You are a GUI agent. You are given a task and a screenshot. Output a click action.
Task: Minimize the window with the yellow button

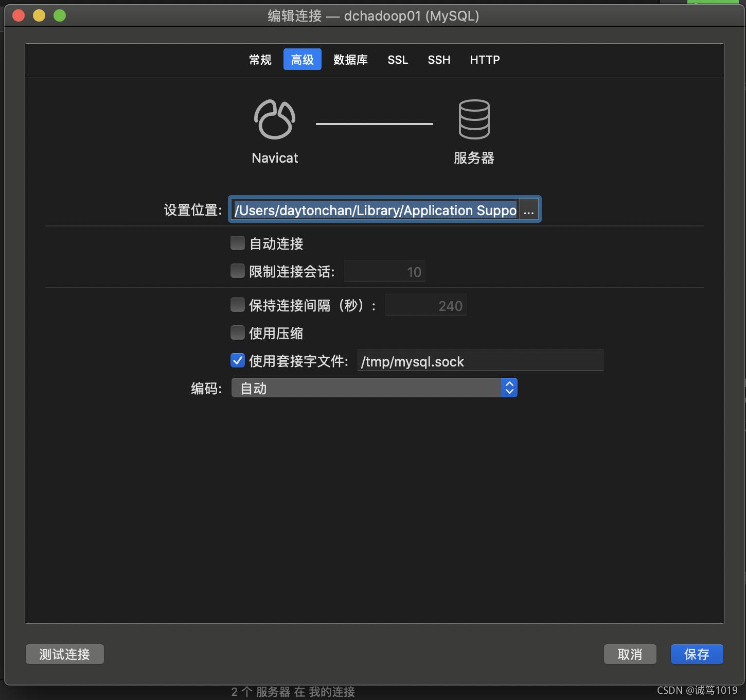(x=39, y=16)
